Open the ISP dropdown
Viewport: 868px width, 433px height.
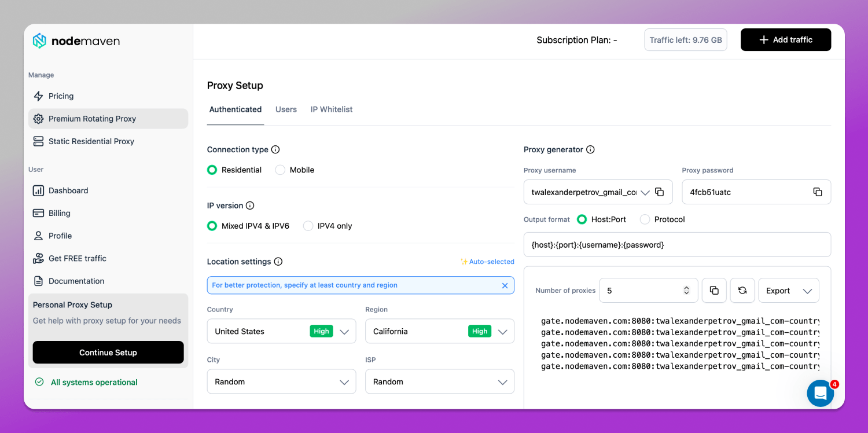click(440, 381)
